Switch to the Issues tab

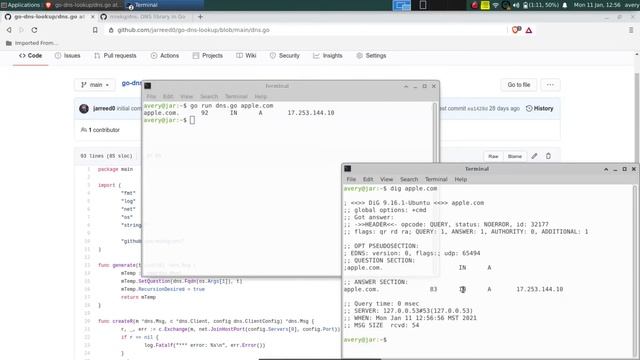67,56
